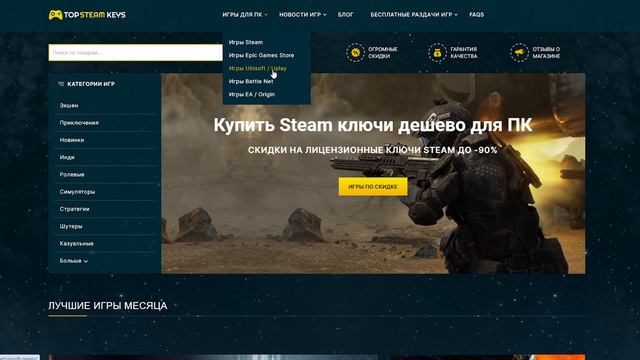Image resolution: width=640 pixels, height=360 pixels.
Task: Open the ИГРЫ ДЛЯ ПК dropdown menu
Action: 245,15
